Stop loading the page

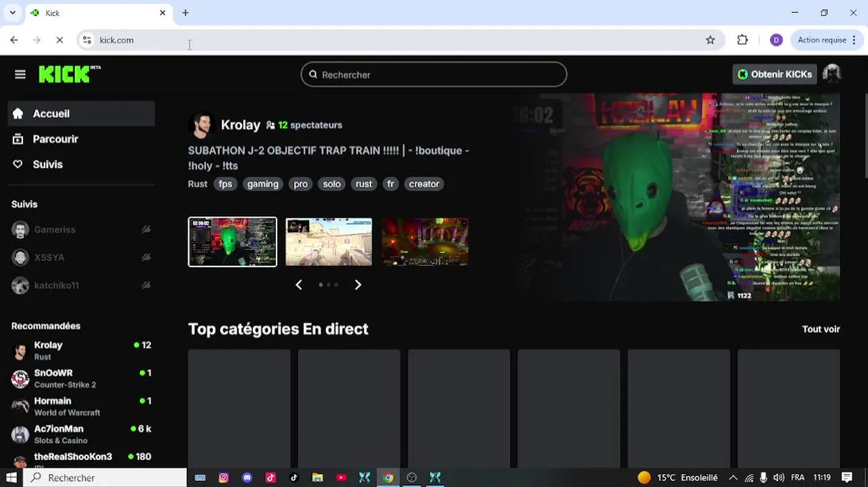tap(59, 40)
